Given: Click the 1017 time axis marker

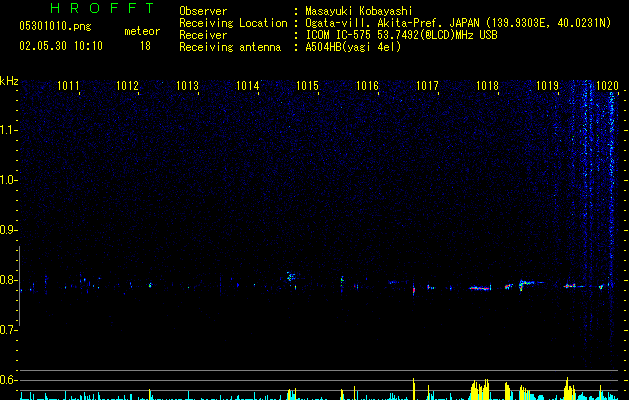Looking at the screenshot, I should (427, 86).
